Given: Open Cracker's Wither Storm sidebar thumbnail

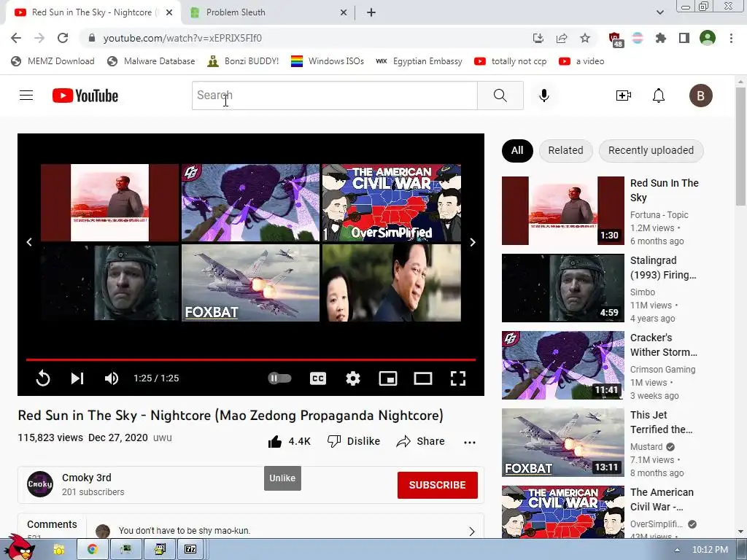Looking at the screenshot, I should 562,365.
